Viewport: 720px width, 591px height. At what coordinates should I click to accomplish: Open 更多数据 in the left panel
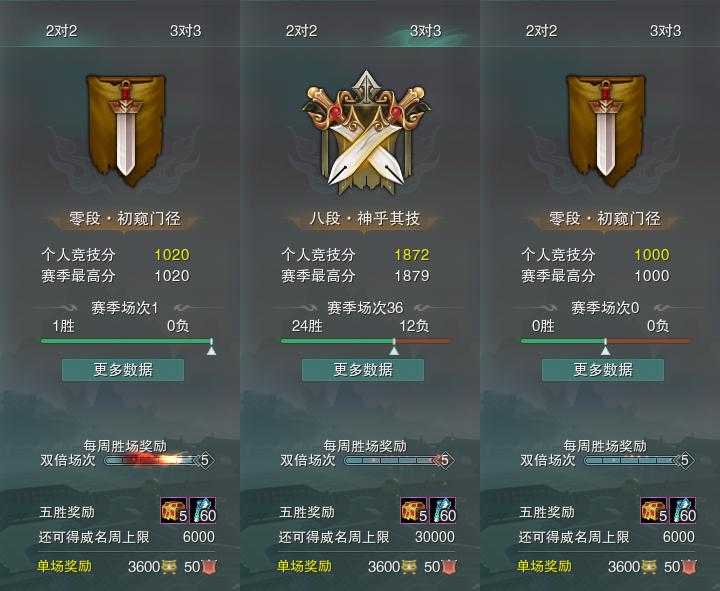tap(123, 370)
